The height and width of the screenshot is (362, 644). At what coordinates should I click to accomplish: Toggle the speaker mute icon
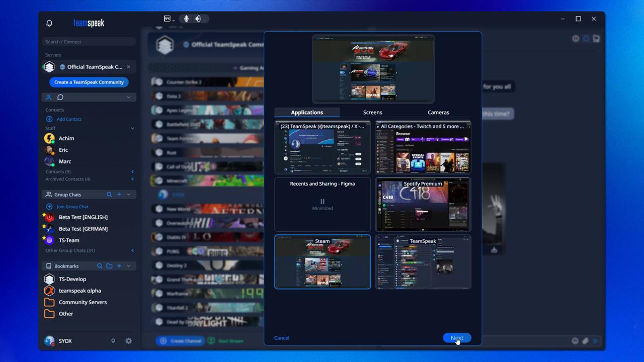[x=198, y=19]
